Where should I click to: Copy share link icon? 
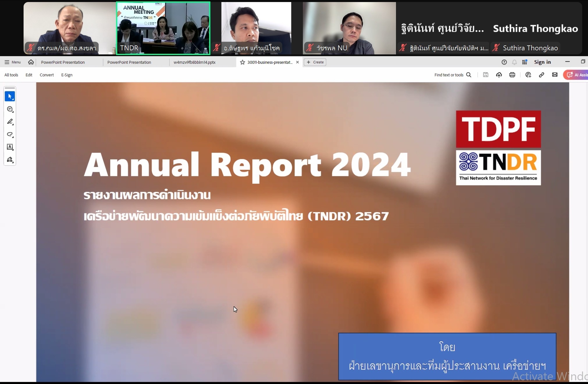coord(541,75)
